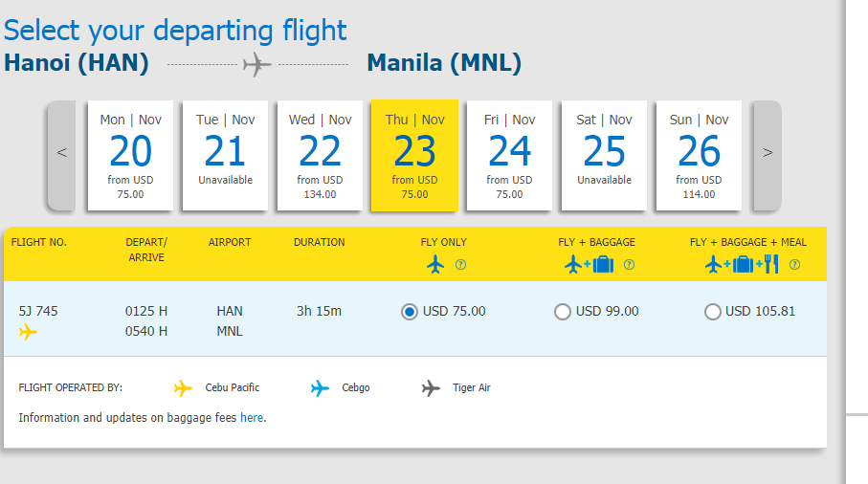Show later dates with right arrow
Screen dimensions: 868x484
pyautogui.click(x=767, y=153)
